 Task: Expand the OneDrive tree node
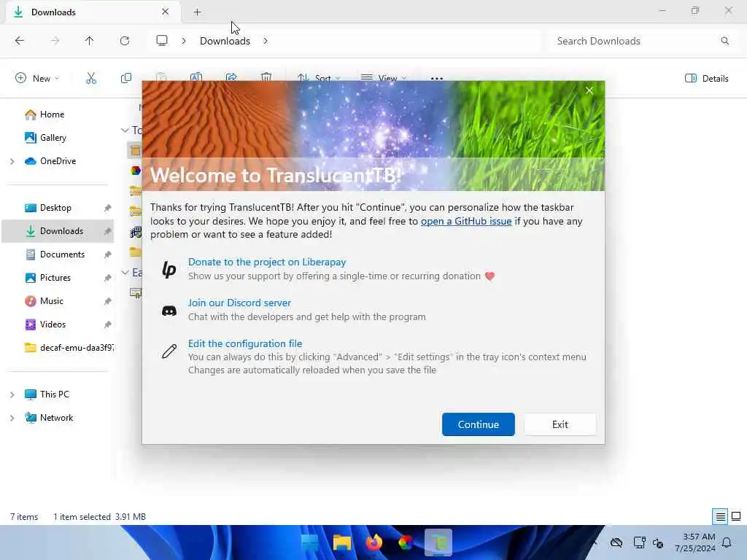[12, 161]
